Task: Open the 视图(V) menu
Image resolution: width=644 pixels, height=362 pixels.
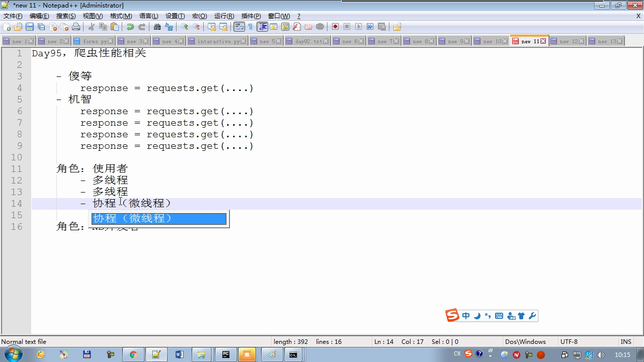Action: click(x=93, y=16)
